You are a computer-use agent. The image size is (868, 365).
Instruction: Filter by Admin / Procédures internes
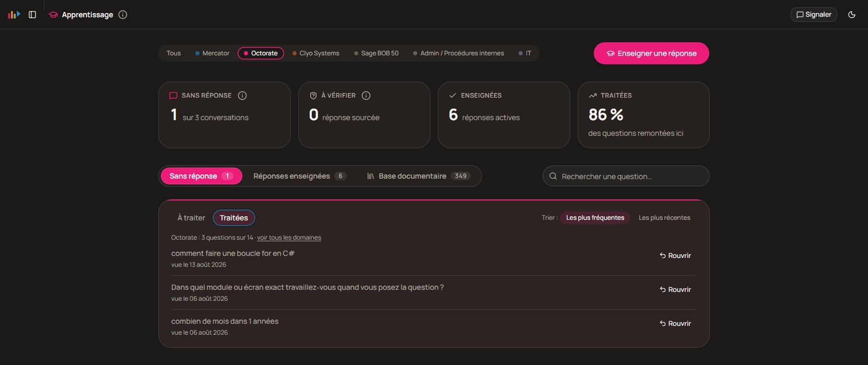pyautogui.click(x=459, y=53)
